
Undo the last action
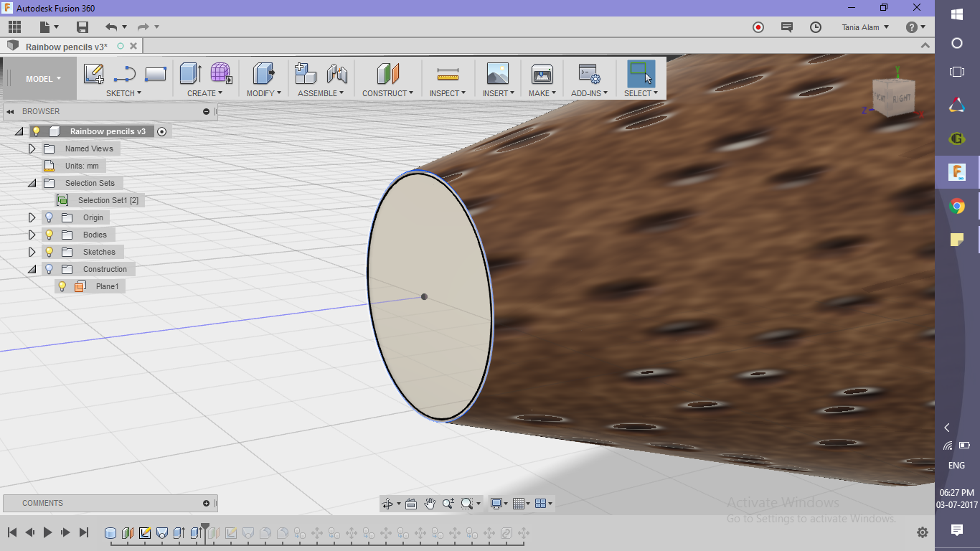tap(111, 27)
